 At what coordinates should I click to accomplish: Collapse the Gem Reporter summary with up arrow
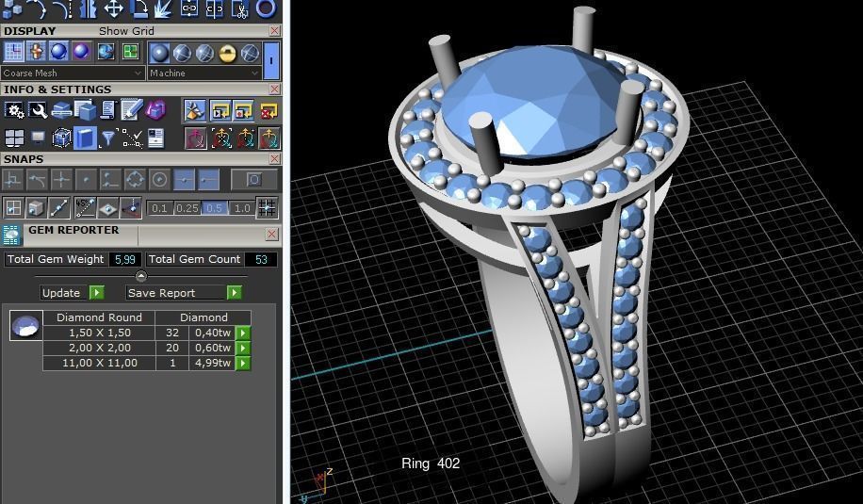(141, 276)
